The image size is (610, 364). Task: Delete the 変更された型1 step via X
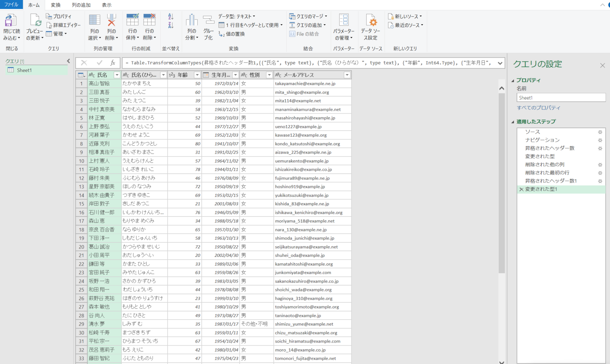pos(521,189)
